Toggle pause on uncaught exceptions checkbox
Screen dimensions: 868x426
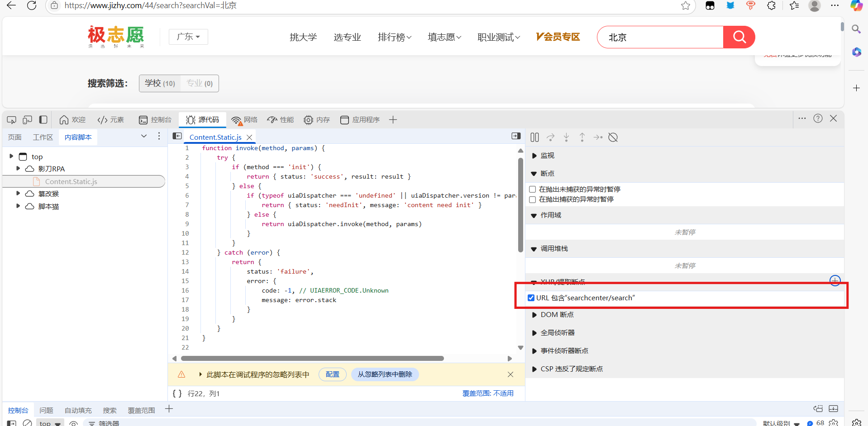tap(533, 189)
